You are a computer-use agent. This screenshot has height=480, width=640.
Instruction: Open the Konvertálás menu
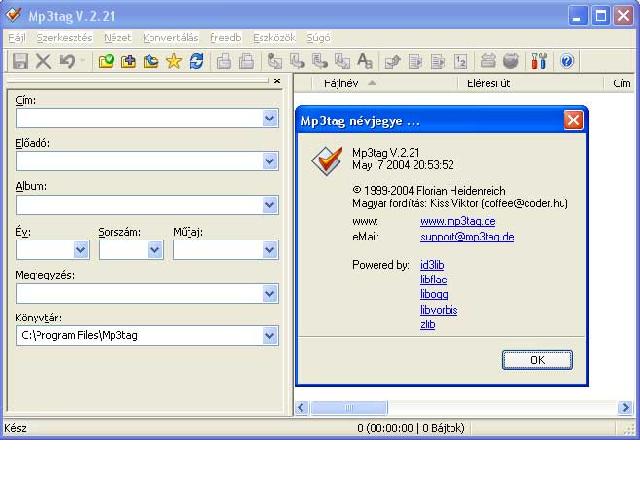171,38
